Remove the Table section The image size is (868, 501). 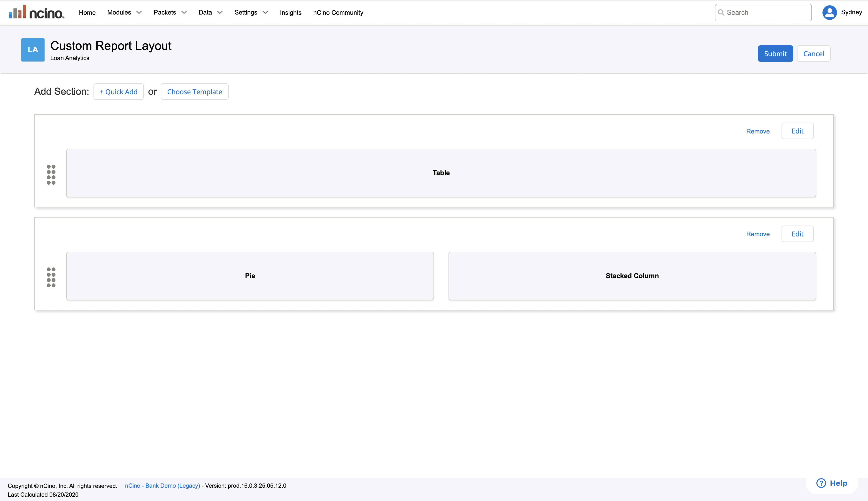(758, 131)
